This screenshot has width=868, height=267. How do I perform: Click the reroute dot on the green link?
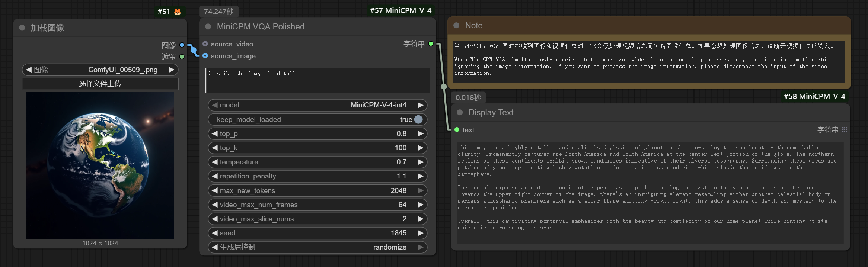pyautogui.click(x=444, y=87)
